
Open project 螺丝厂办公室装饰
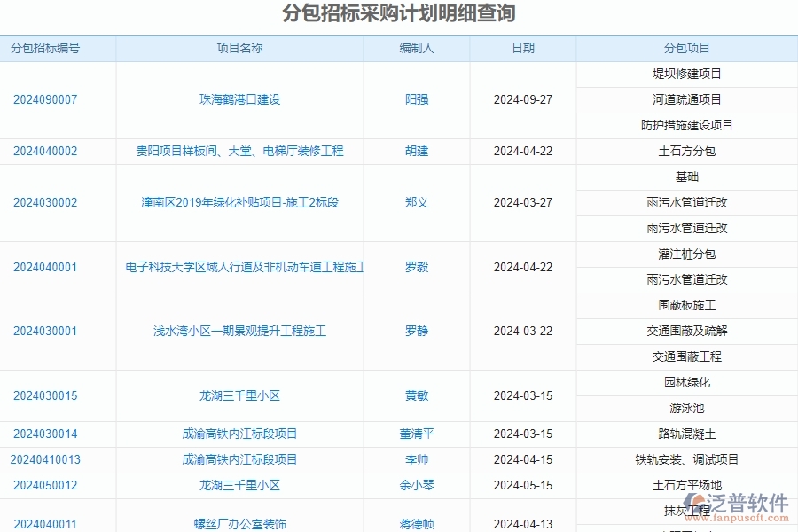[241, 523]
